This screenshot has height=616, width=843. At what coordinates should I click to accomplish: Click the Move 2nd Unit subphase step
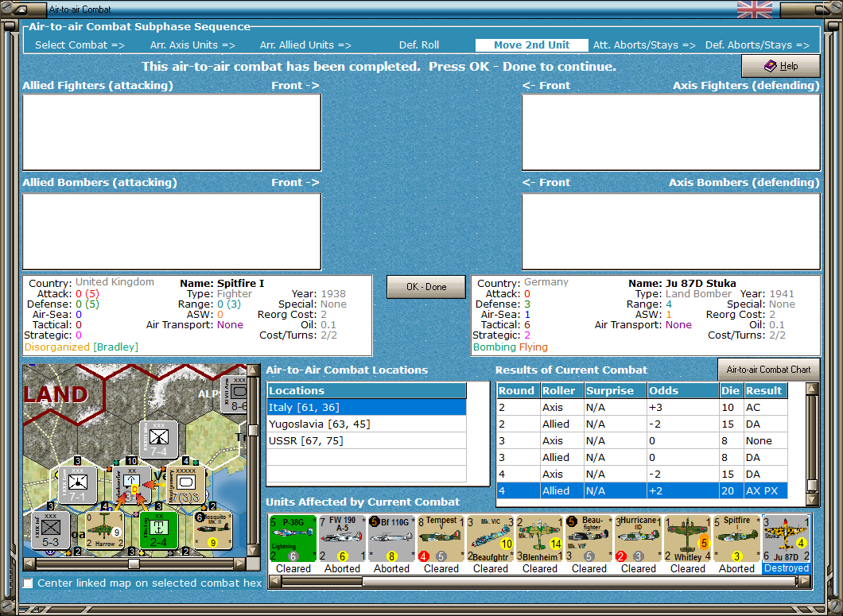(531, 45)
